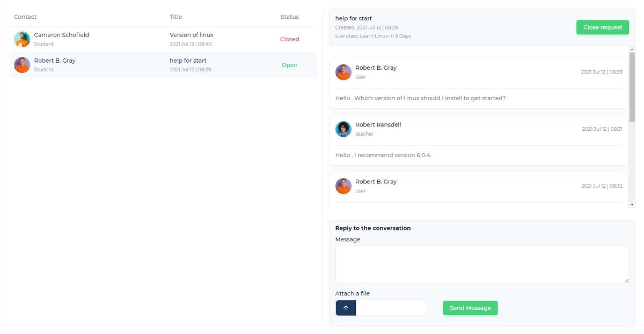The height and width of the screenshot is (334, 644).
Task: Click the Closed status for Cameron's request
Action: click(289, 39)
